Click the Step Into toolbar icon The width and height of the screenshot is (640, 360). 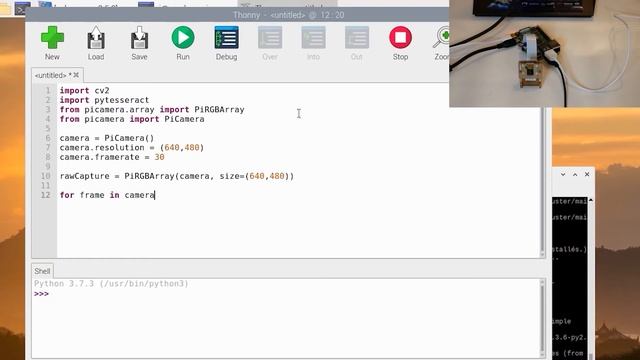(313, 43)
